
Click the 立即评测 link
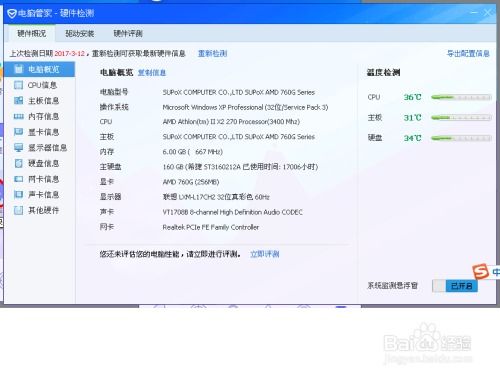(265, 254)
